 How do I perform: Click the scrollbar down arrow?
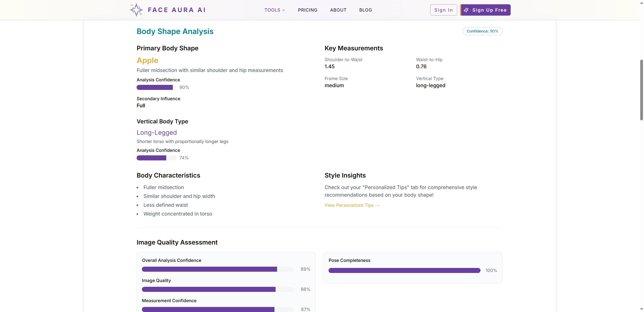641,309
